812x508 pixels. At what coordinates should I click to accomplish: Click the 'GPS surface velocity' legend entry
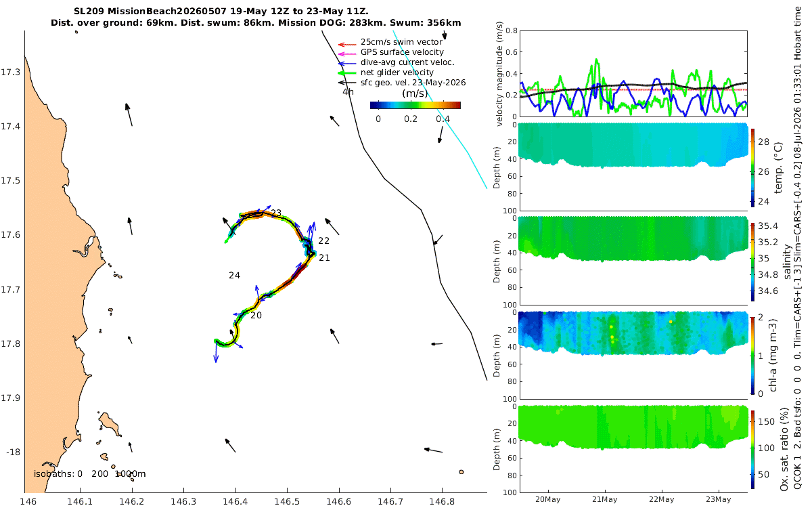click(402, 52)
